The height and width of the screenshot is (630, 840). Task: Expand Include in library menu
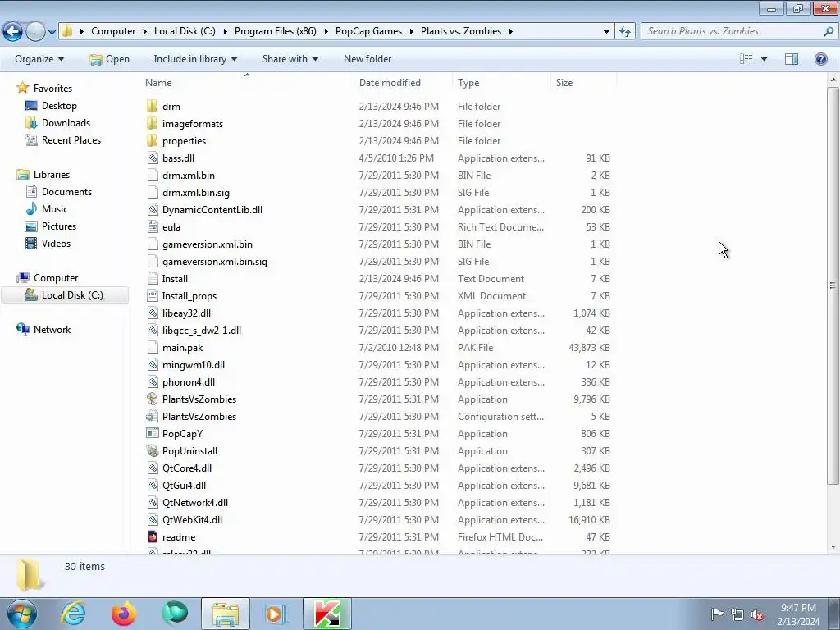tap(195, 59)
